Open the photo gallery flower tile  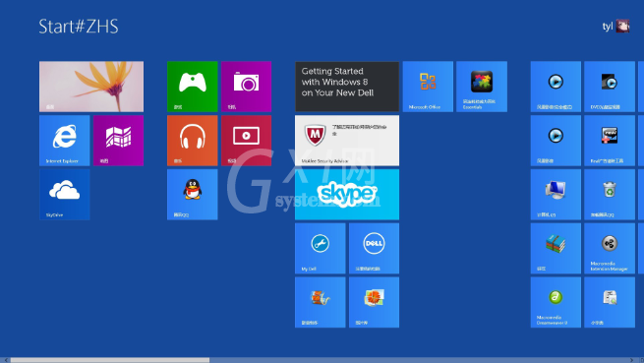374,302
